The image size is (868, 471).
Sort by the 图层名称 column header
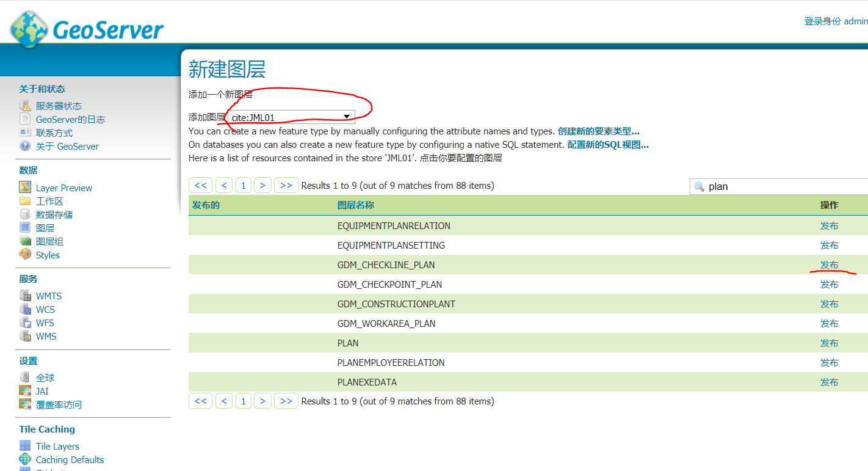(x=355, y=205)
